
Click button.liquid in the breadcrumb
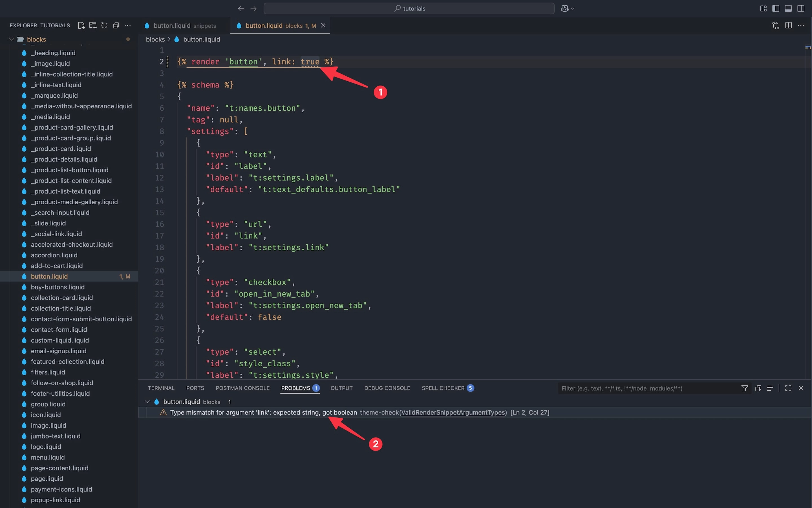[x=201, y=39]
